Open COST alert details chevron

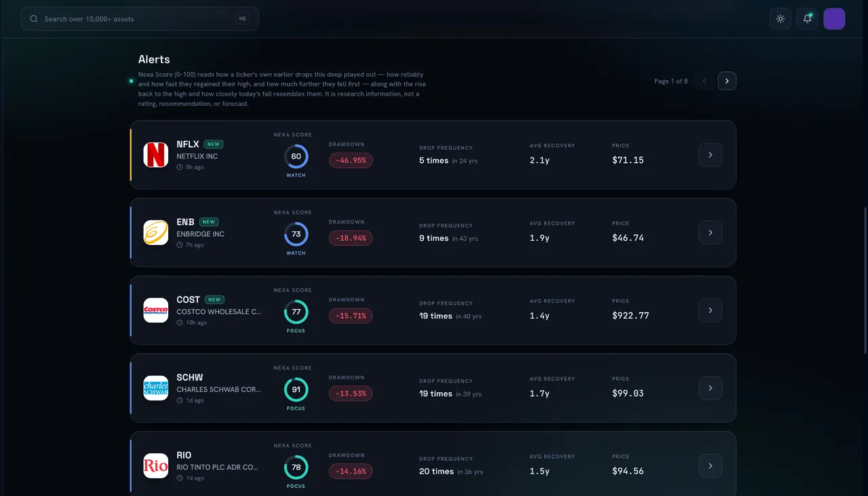click(710, 310)
